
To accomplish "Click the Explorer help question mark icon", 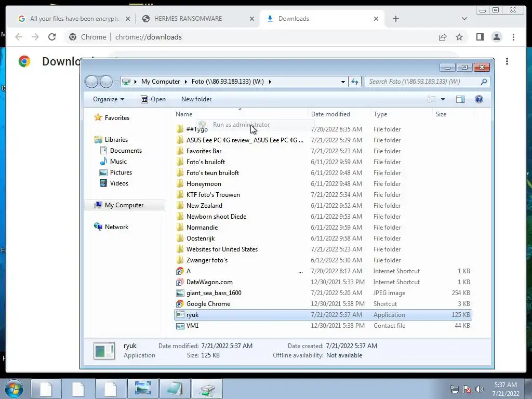I will [478, 99].
